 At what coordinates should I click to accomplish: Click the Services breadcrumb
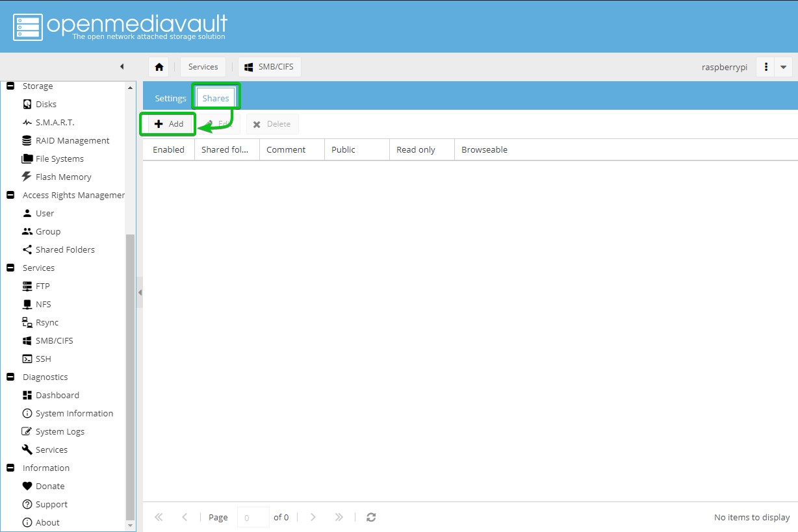click(x=203, y=67)
